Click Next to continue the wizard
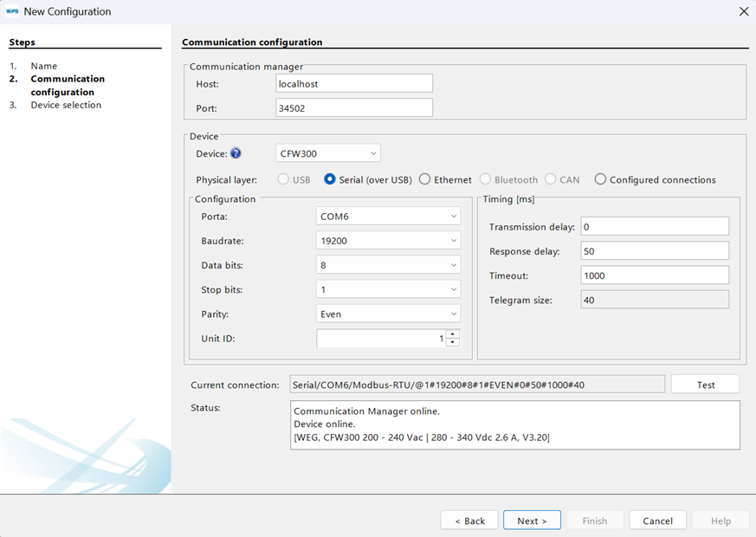The height and width of the screenshot is (537, 756). pos(531,520)
